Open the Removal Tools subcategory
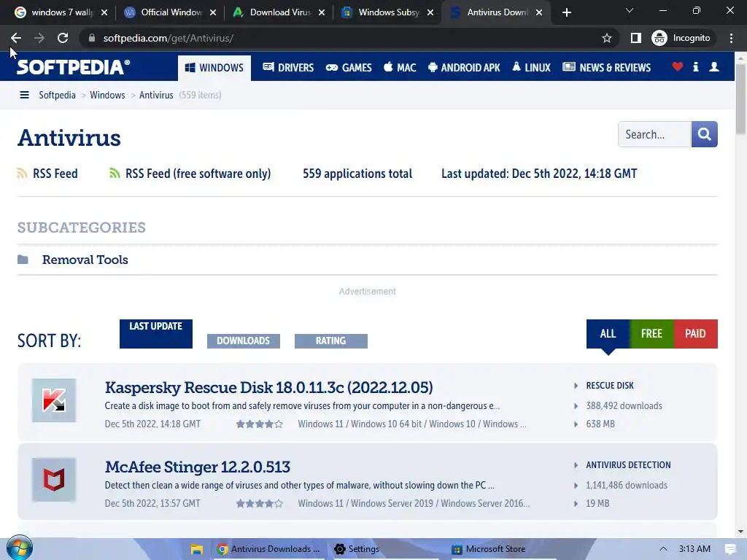Screen dimensions: 747x560 pos(85,260)
